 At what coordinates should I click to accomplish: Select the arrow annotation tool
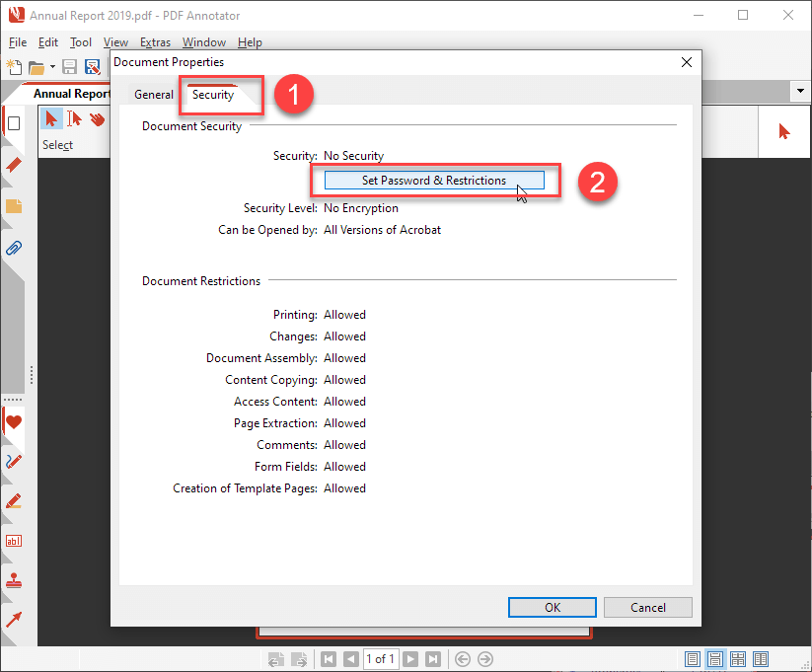click(x=13, y=619)
